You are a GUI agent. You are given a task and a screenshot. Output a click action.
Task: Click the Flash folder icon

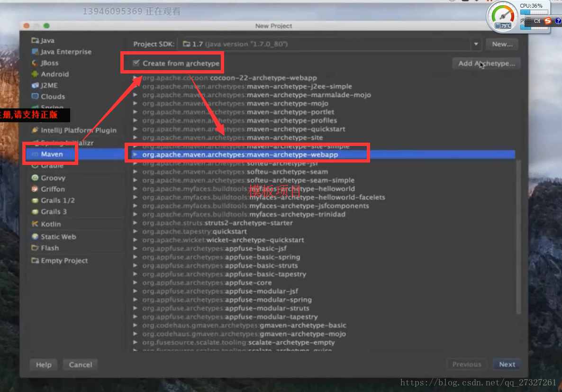coord(35,248)
